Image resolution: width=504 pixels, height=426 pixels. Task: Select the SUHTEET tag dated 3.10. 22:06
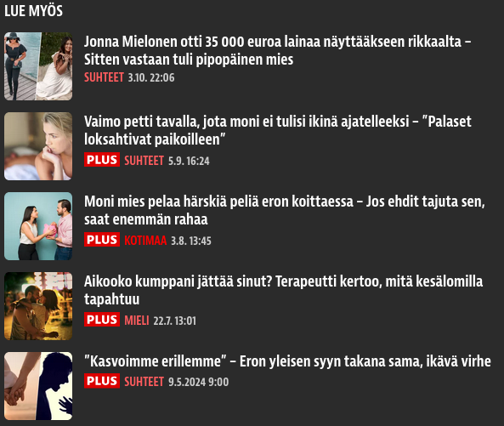tap(104, 77)
